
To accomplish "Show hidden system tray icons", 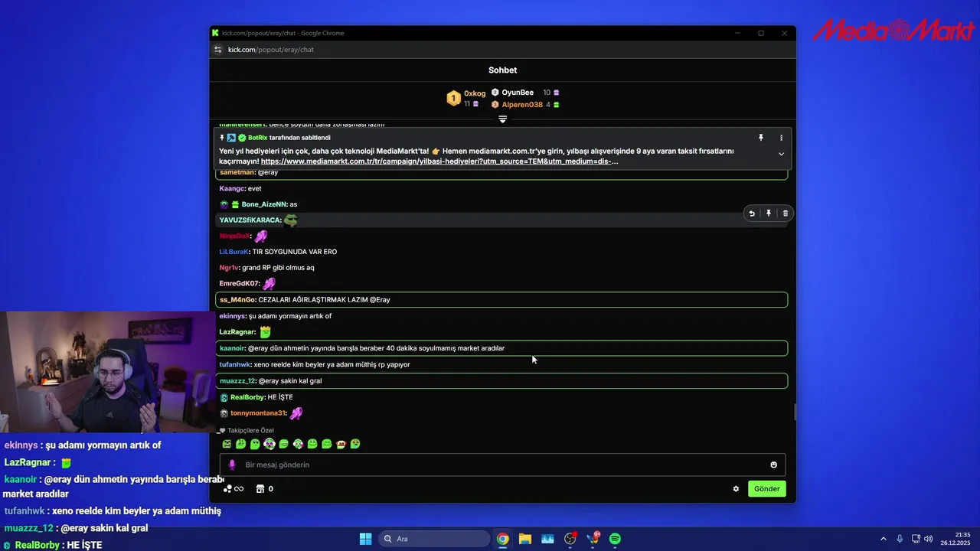I will [883, 539].
